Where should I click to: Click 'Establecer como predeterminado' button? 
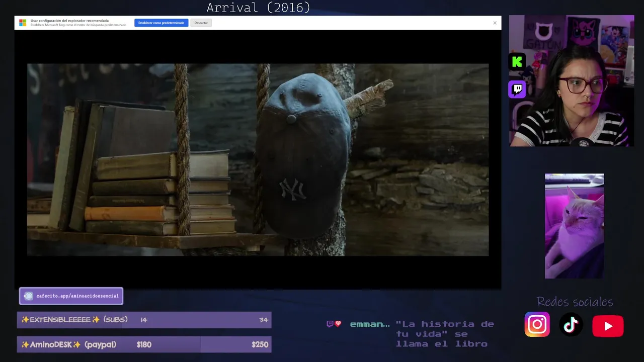coord(161,23)
